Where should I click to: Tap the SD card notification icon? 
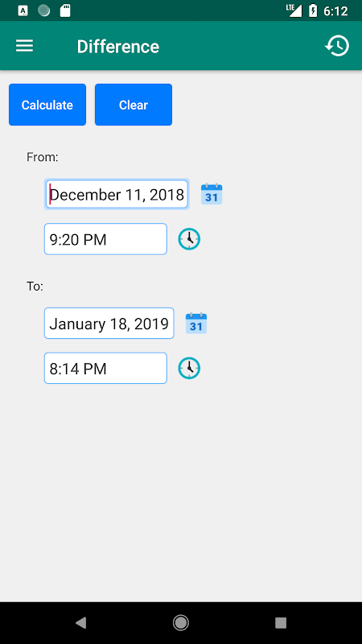tap(65, 10)
